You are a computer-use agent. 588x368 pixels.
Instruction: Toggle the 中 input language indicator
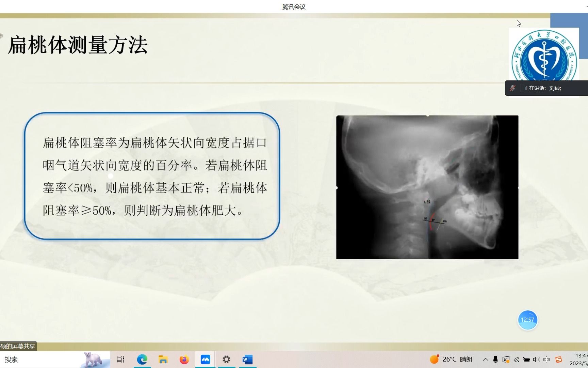(x=547, y=359)
